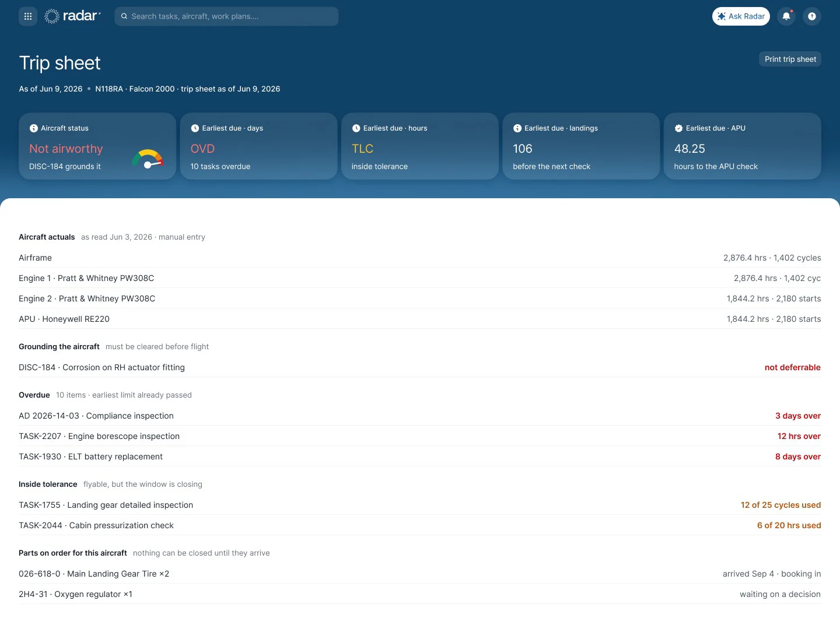Select the Engine 1 · Pratt & Whitney PW308C row
The height and width of the screenshot is (618, 840).
coord(420,278)
